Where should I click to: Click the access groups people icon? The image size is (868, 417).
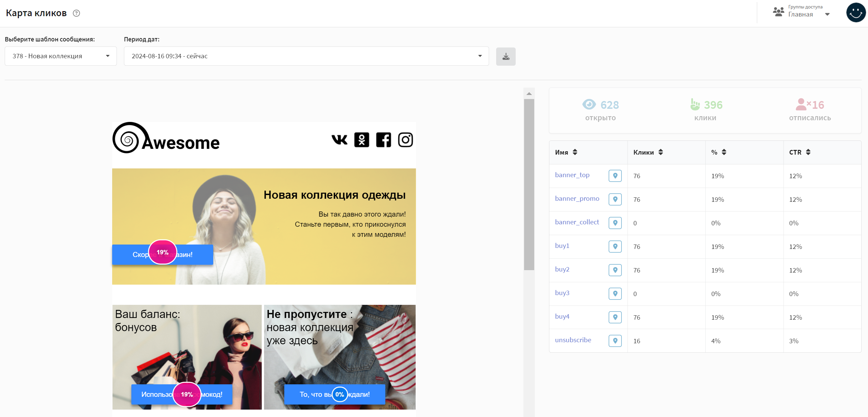tap(778, 12)
